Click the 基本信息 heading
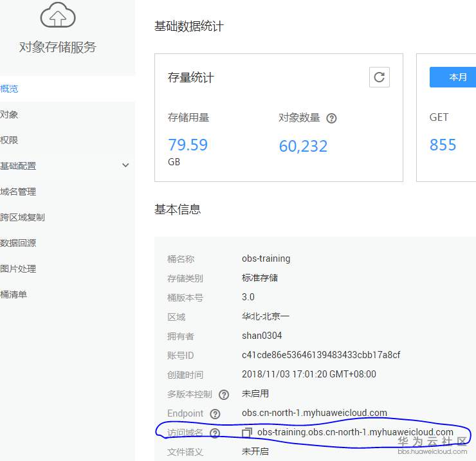The image size is (476, 461). (178, 210)
